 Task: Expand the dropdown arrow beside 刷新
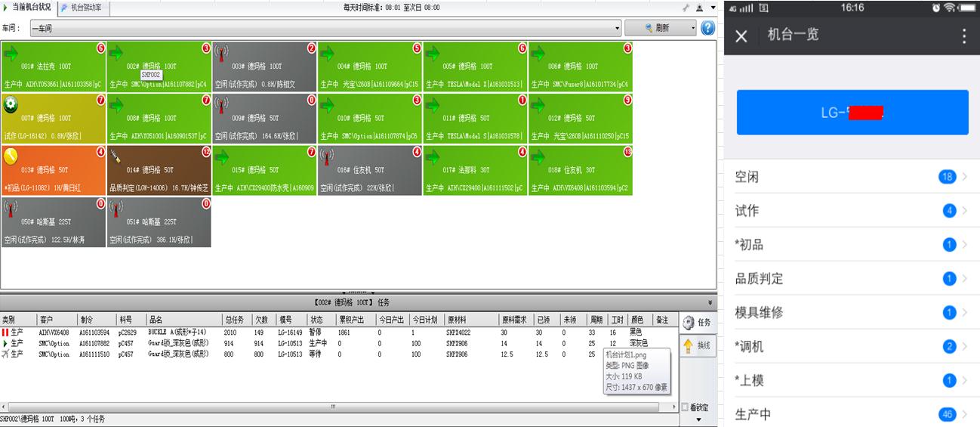tap(693, 29)
